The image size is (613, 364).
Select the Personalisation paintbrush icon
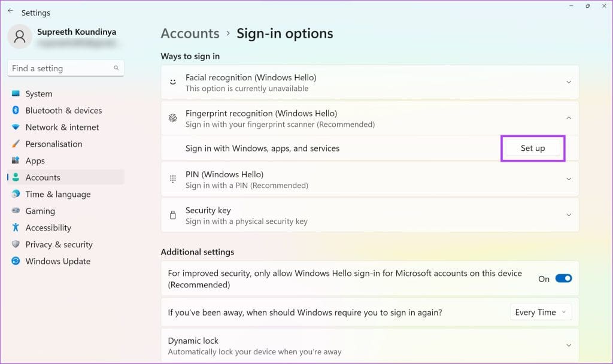coord(16,144)
